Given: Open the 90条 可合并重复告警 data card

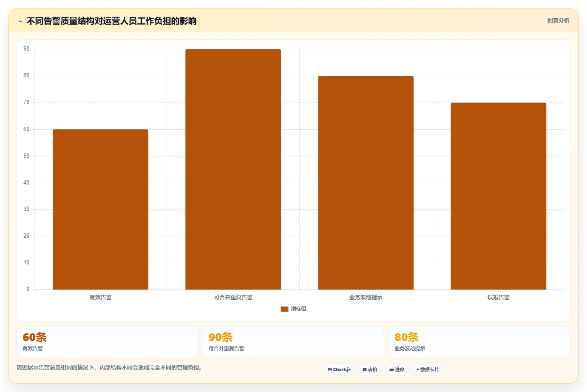Looking at the screenshot, I should 293,341.
